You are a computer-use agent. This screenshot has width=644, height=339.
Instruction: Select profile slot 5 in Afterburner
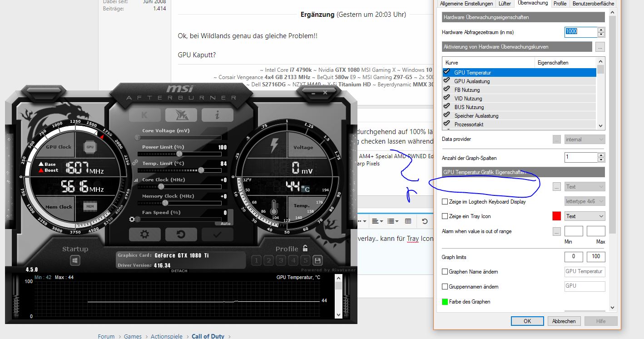point(305,260)
